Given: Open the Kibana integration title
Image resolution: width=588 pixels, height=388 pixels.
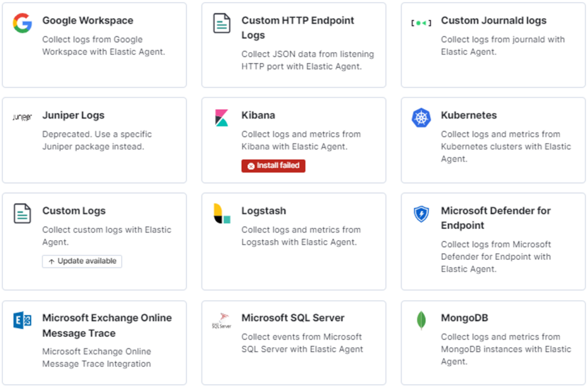Looking at the screenshot, I should (x=258, y=115).
